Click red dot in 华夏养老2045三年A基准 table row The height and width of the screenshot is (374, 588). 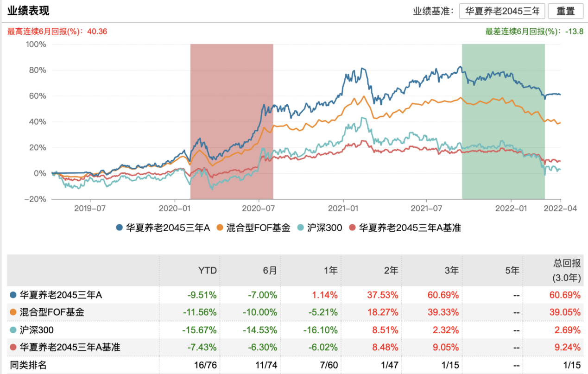click(12, 348)
